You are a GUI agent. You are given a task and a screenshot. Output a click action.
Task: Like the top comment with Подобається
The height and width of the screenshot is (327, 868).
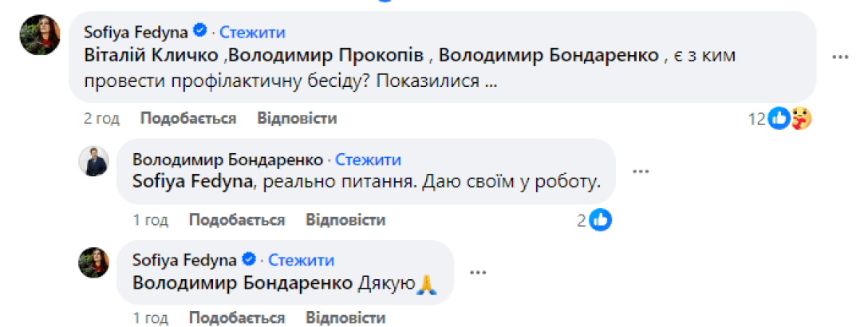188,119
